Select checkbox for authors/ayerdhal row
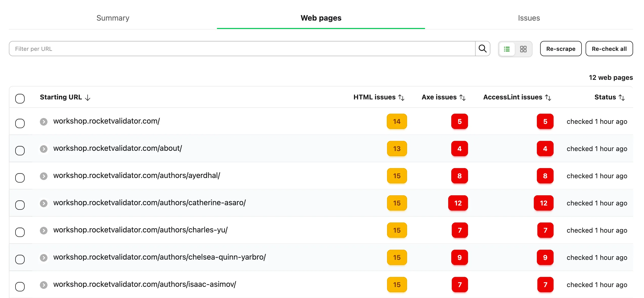The image size is (644, 298). point(20,178)
